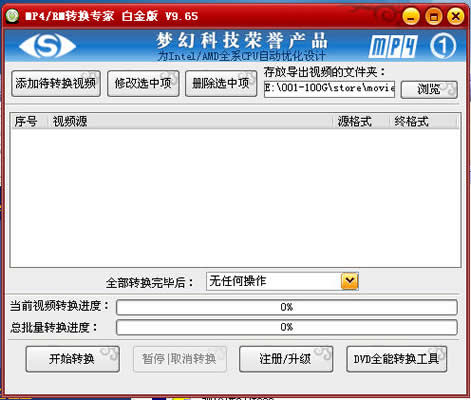The image size is (471, 400).
Task: Click the circled number 1 icon
Action: pos(443,46)
